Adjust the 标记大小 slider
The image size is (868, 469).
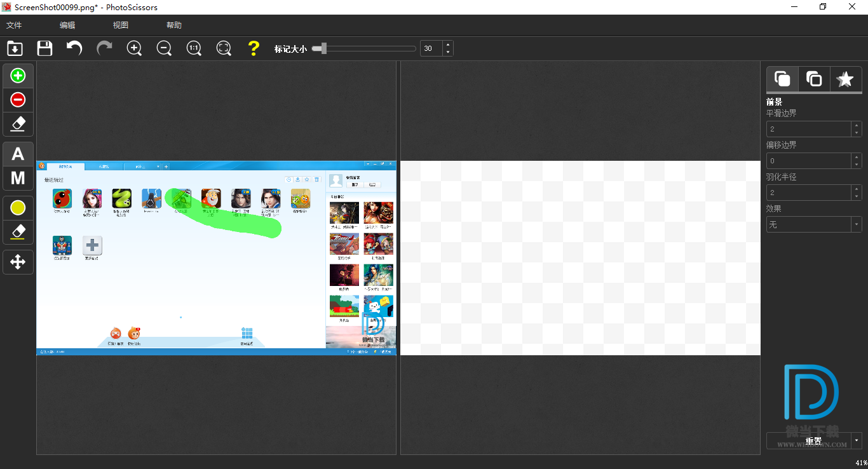[x=364, y=48]
